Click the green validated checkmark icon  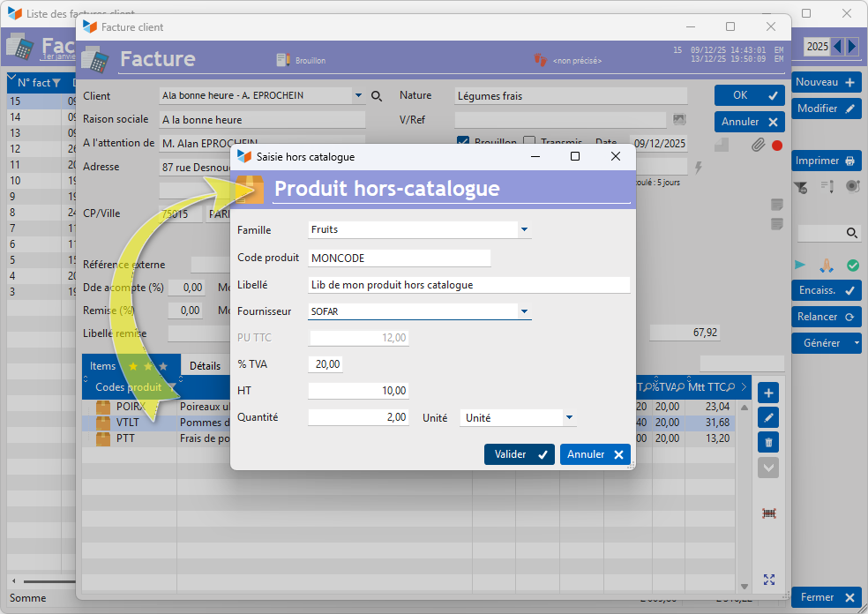pyautogui.click(x=853, y=265)
